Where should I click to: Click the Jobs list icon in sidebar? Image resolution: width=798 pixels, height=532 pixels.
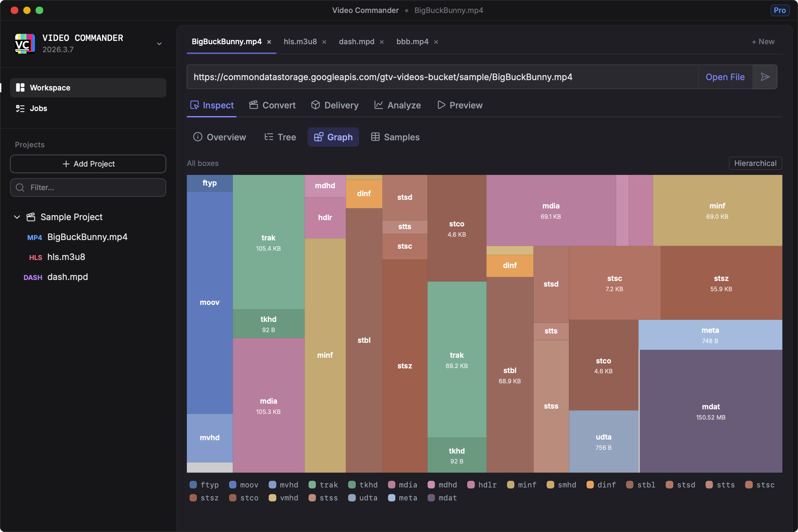[x=20, y=109]
